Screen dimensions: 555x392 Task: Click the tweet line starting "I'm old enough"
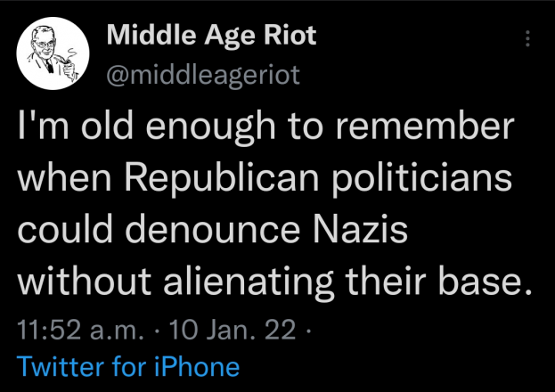tap(265, 127)
